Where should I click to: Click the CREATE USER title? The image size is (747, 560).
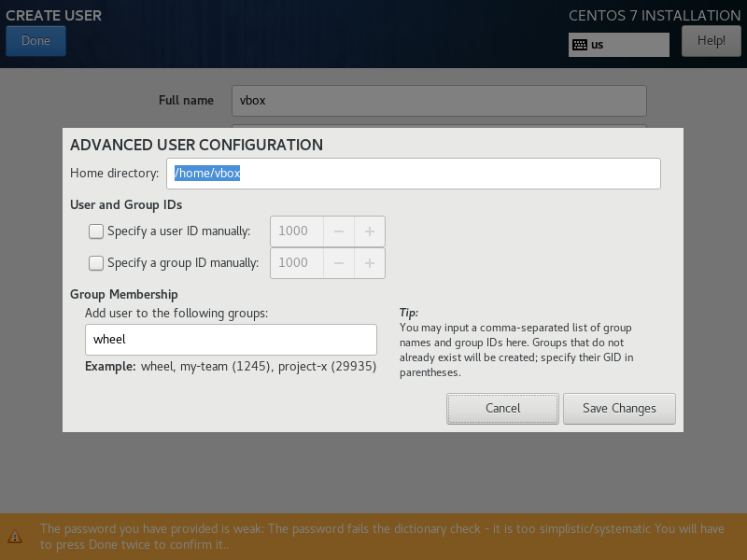click(x=54, y=15)
